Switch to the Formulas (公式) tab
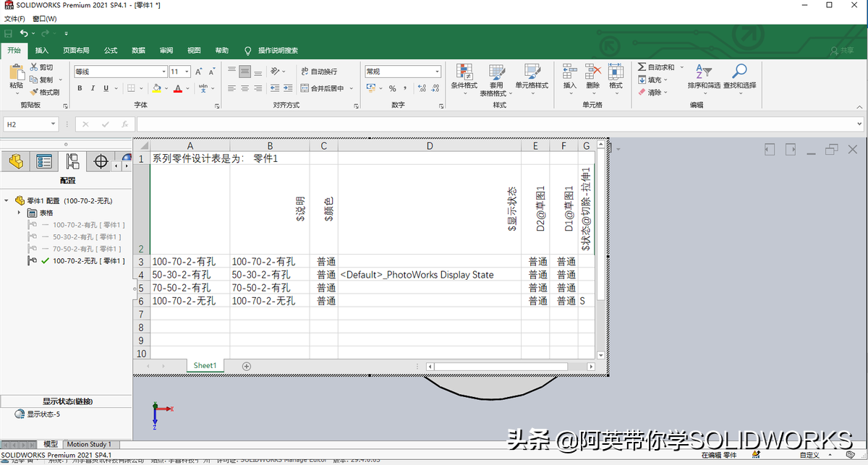 [111, 51]
